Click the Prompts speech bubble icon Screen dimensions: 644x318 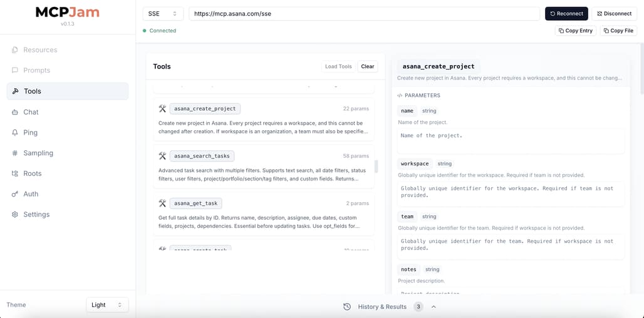(15, 71)
